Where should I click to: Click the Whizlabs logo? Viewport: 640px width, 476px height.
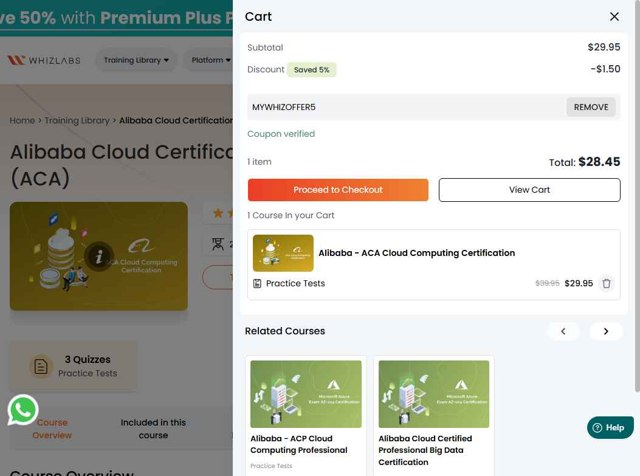point(44,60)
